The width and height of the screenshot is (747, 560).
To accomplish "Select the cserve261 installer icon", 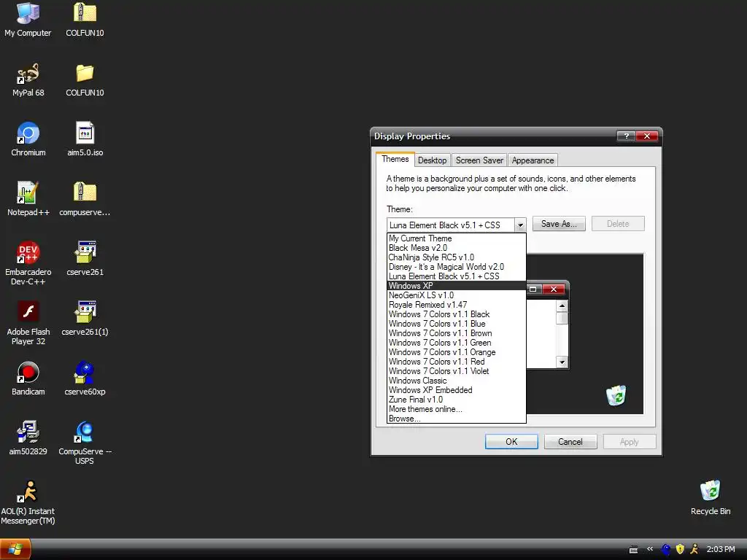I will click(x=85, y=259).
